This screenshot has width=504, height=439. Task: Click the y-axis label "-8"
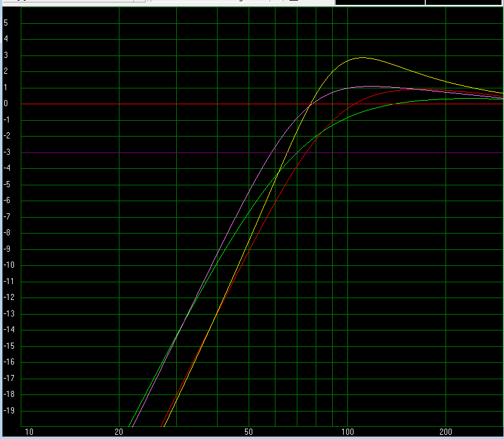pos(7,233)
